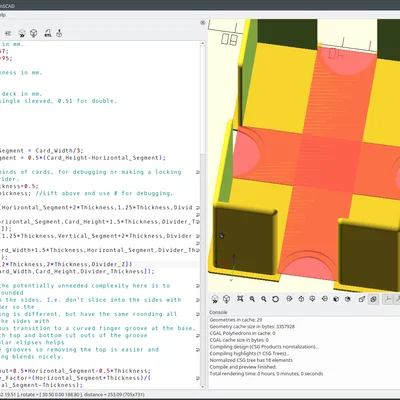Close the editor panel
This screenshot has height=400, width=400.
[203, 23]
